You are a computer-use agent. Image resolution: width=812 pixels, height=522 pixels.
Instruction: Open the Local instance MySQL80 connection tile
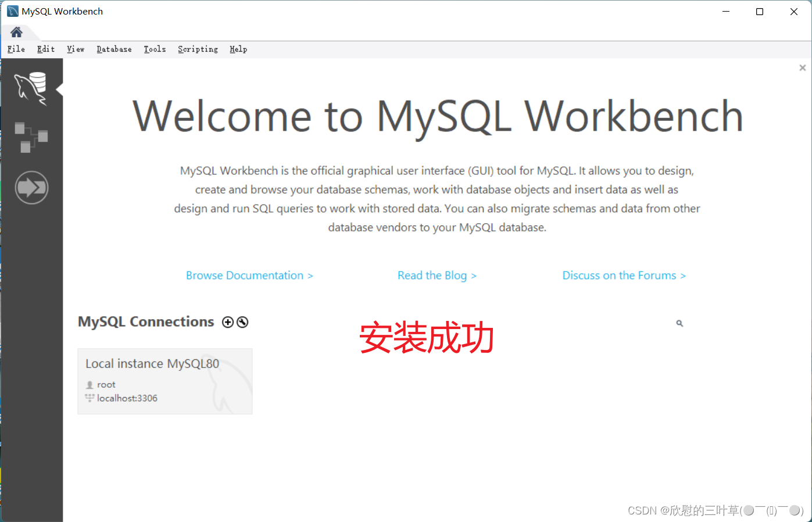pos(165,381)
